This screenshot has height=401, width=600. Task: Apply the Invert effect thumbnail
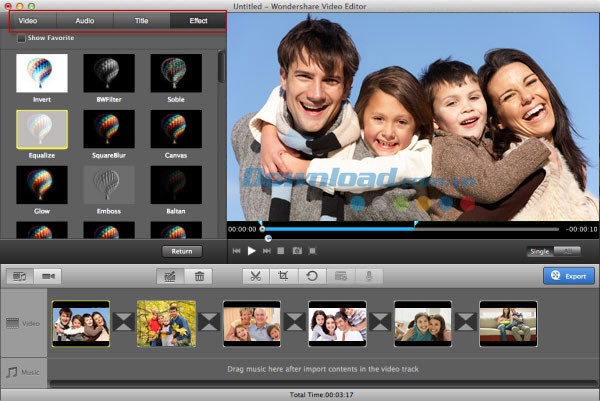coord(42,73)
